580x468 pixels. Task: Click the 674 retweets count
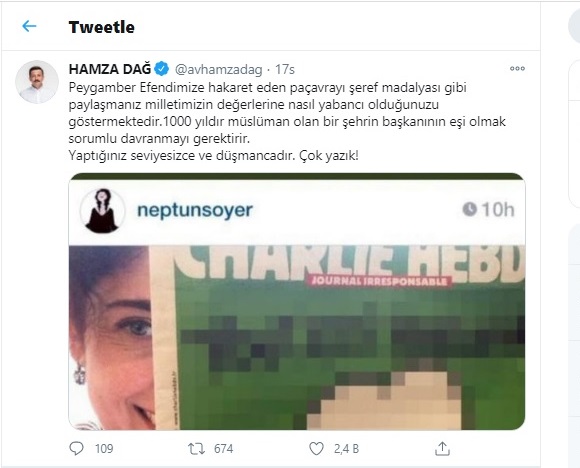tap(223, 449)
